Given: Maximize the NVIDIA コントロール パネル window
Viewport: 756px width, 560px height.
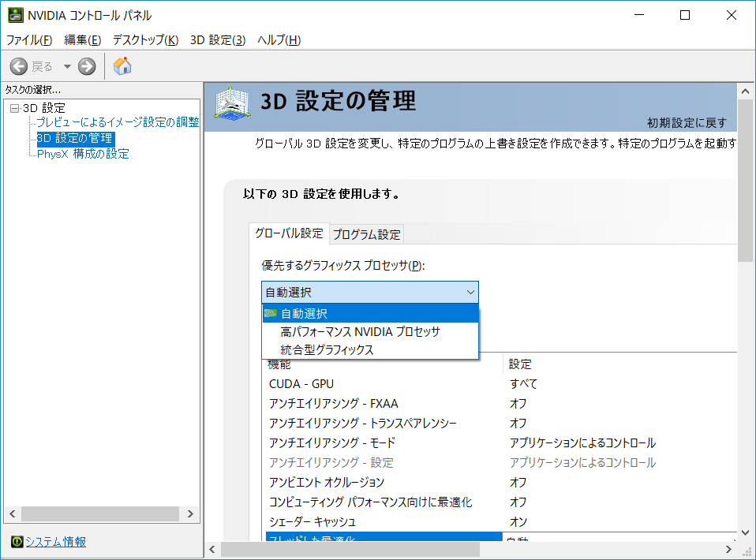Looking at the screenshot, I should 685,16.
